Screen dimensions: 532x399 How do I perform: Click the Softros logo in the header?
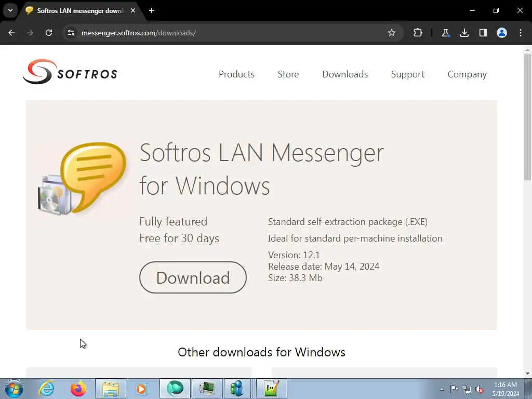(70, 72)
